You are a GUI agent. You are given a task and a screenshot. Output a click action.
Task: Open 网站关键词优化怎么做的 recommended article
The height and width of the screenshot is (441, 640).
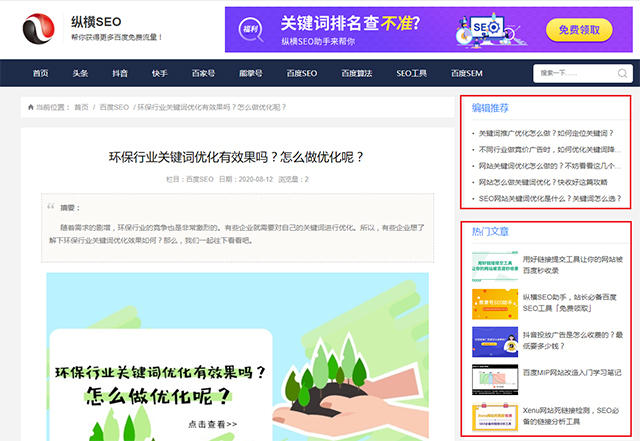(550, 166)
